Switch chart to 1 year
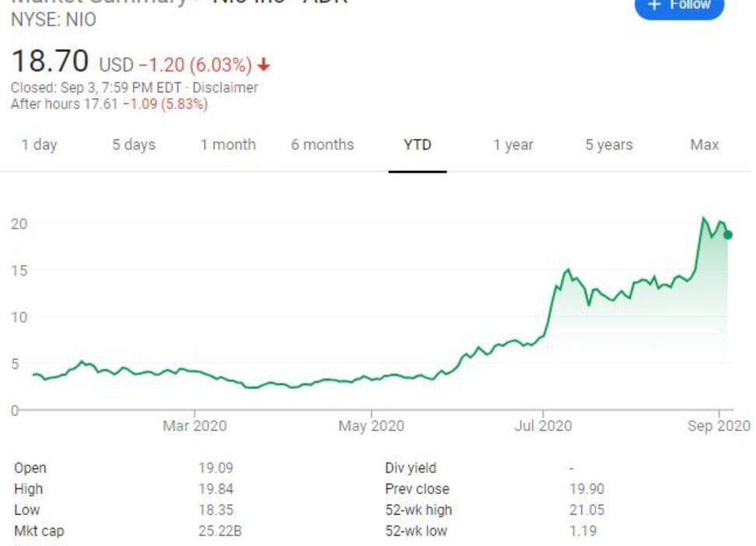The width and height of the screenshot is (756, 546). point(513,145)
